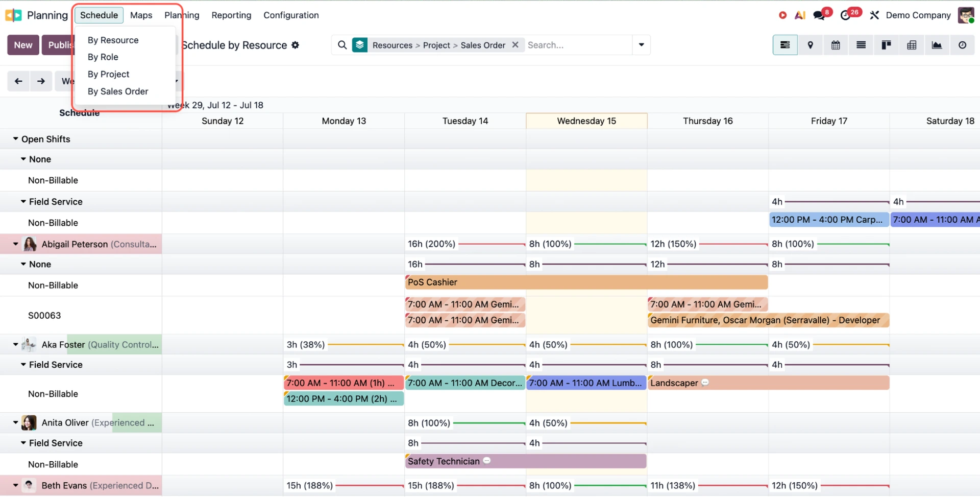Click the New button

[x=23, y=45]
